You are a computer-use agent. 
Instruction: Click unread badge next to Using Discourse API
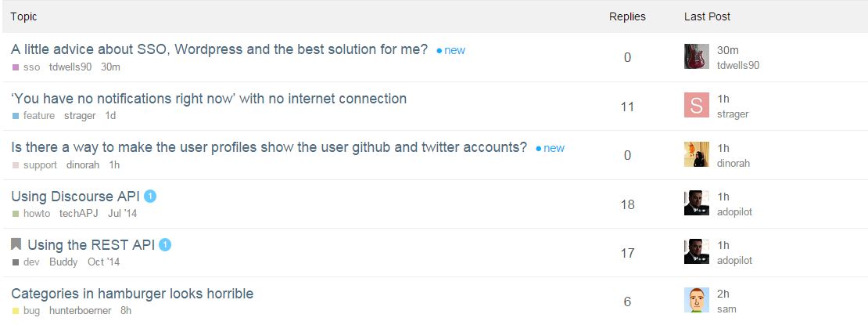(151, 197)
